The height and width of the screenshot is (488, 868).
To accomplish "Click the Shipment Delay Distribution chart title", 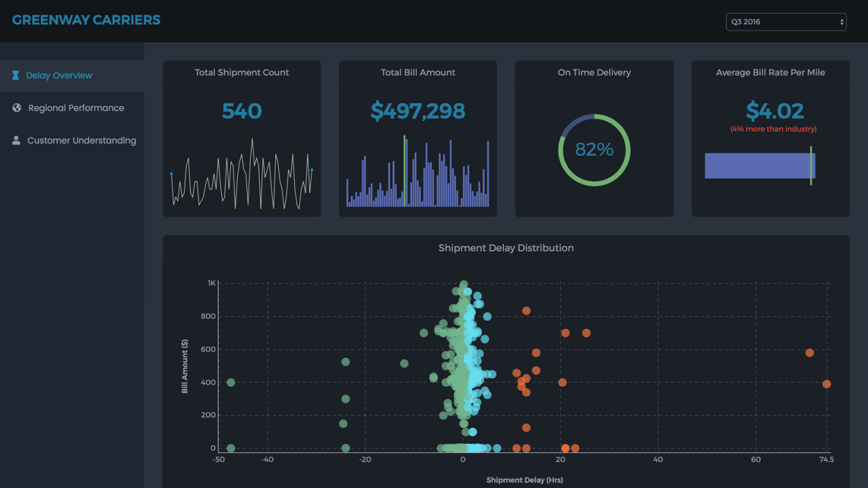I will 506,248.
